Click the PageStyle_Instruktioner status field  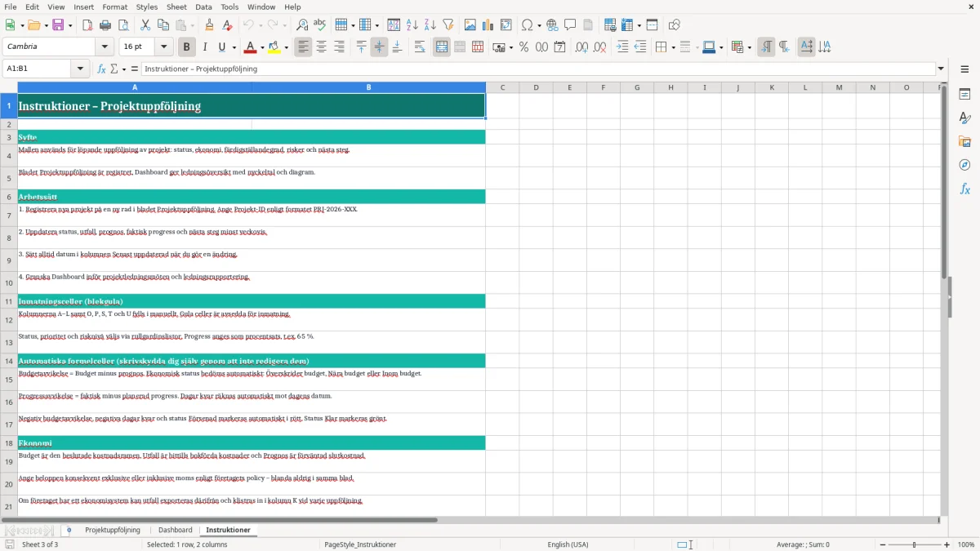(x=360, y=544)
